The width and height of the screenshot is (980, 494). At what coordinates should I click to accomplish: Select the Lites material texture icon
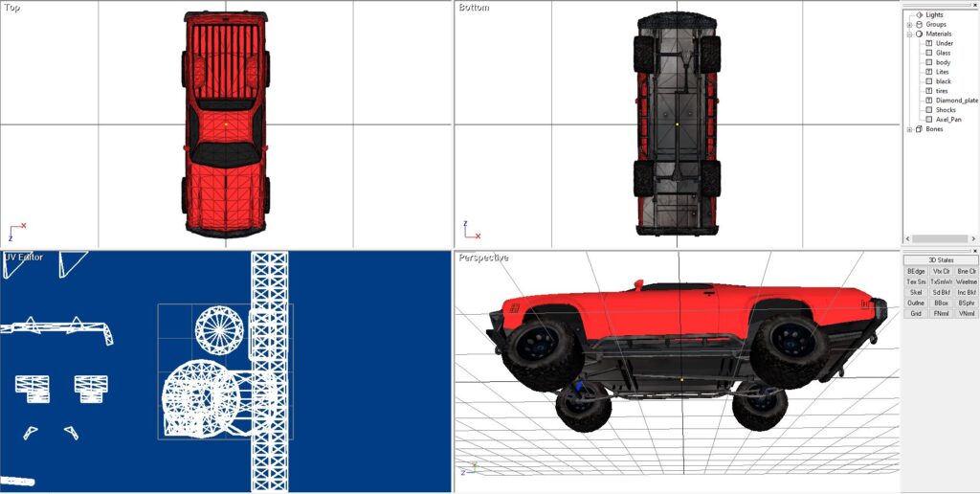928,72
